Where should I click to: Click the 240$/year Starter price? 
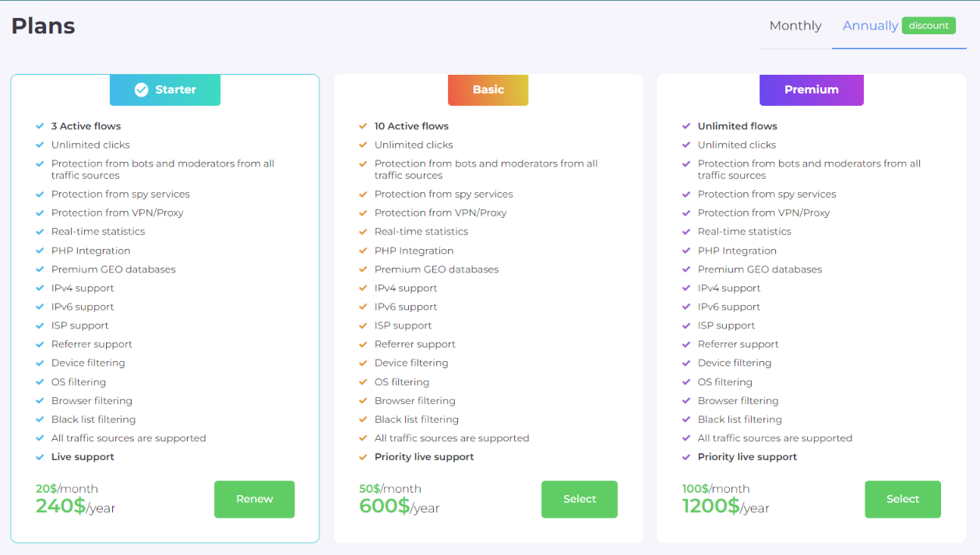click(x=76, y=507)
